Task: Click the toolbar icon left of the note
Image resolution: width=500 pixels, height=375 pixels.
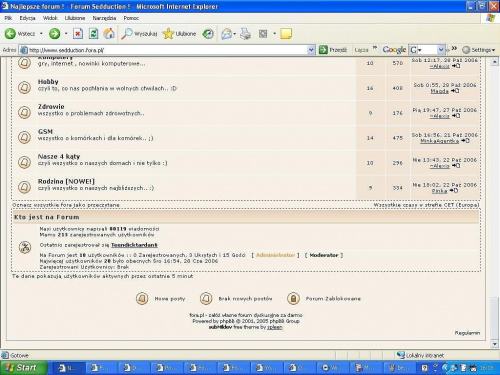Action: [x=263, y=34]
